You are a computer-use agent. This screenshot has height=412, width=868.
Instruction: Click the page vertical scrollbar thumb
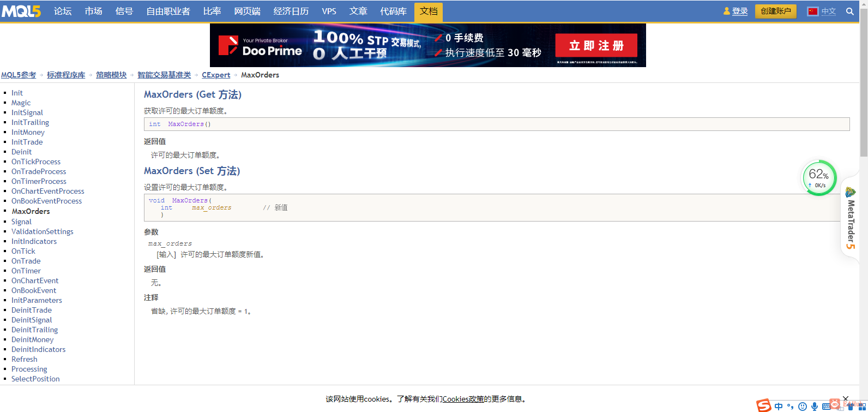click(864, 82)
